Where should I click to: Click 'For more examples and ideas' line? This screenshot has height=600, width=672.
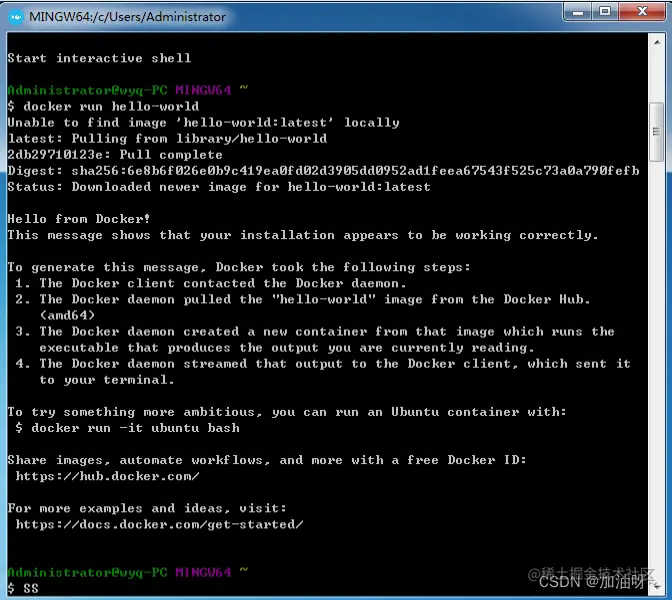click(x=147, y=508)
